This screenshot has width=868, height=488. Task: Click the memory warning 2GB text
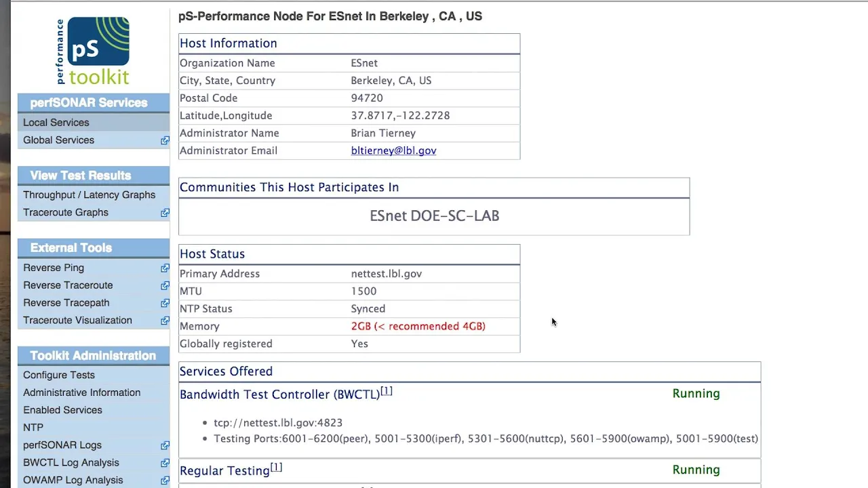(x=418, y=326)
